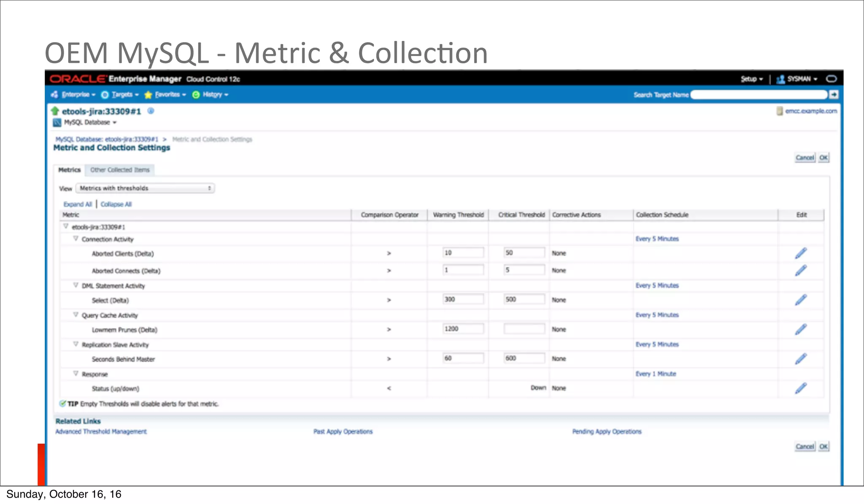Edit Select (Delta) metric with pencil icon
The height and width of the screenshot is (504, 864).
(801, 300)
